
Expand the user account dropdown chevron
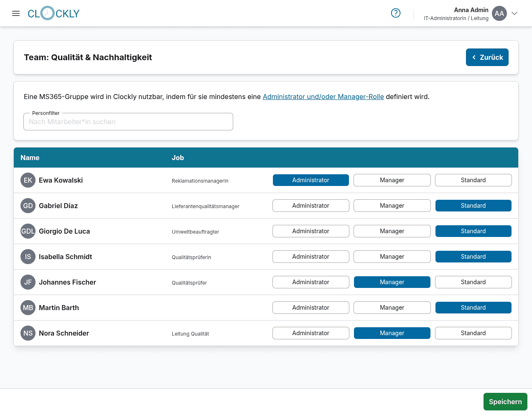pyautogui.click(x=514, y=13)
